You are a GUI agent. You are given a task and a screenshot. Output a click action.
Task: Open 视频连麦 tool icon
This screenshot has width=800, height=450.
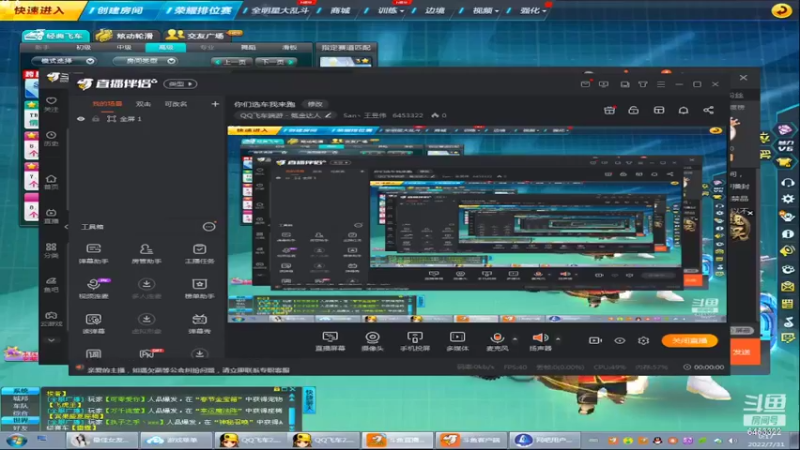click(93, 288)
